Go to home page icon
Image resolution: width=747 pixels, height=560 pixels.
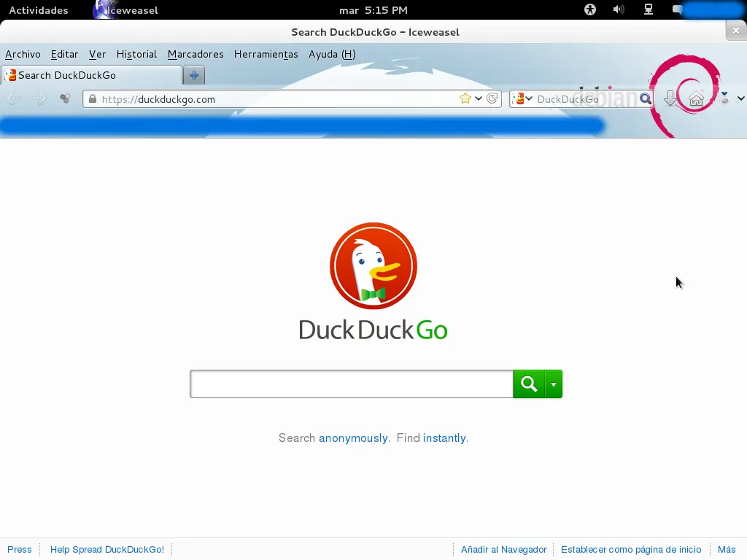click(696, 98)
